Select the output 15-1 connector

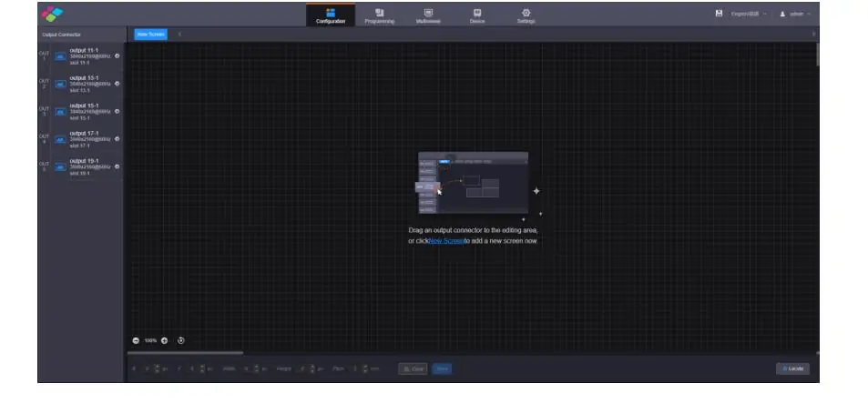pyautogui.click(x=81, y=112)
